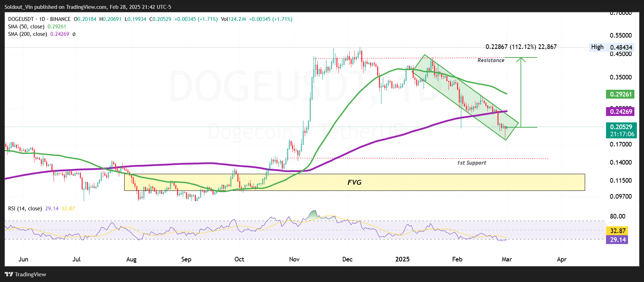This screenshot has height=282, width=644.
Task: Click the close price value C0.20529
Action: 160,19
